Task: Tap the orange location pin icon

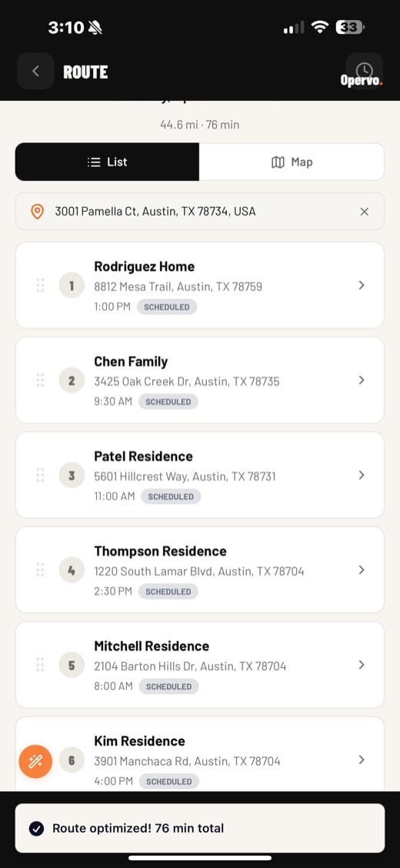Action: [x=37, y=212]
